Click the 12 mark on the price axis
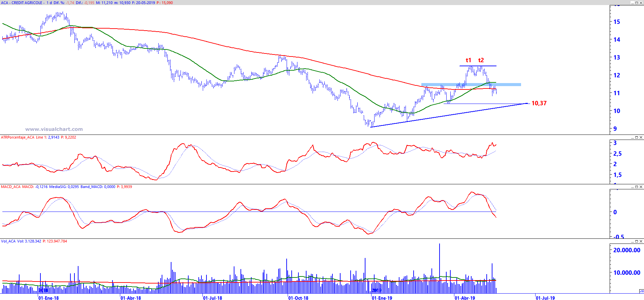 coord(617,75)
